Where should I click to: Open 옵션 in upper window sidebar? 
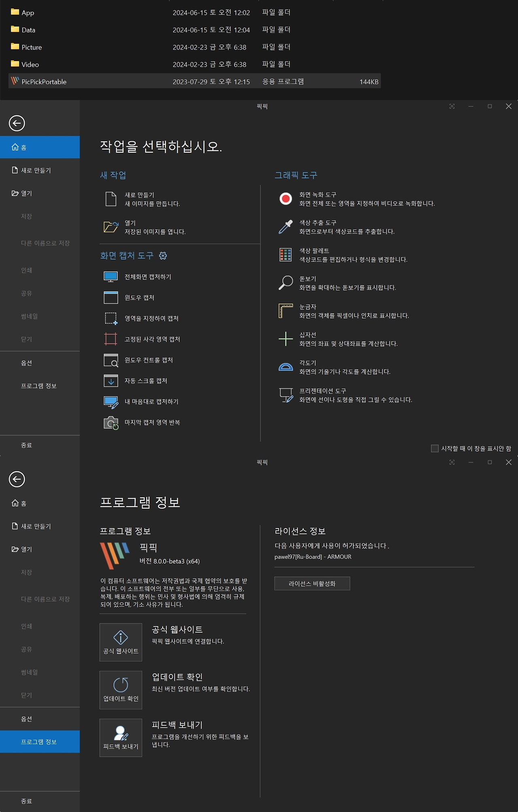[40, 363]
